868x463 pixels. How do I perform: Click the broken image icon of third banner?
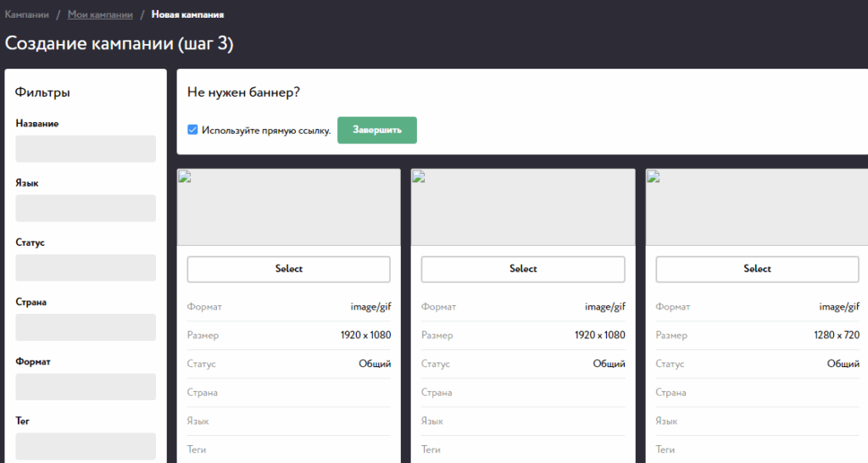pyautogui.click(x=653, y=176)
